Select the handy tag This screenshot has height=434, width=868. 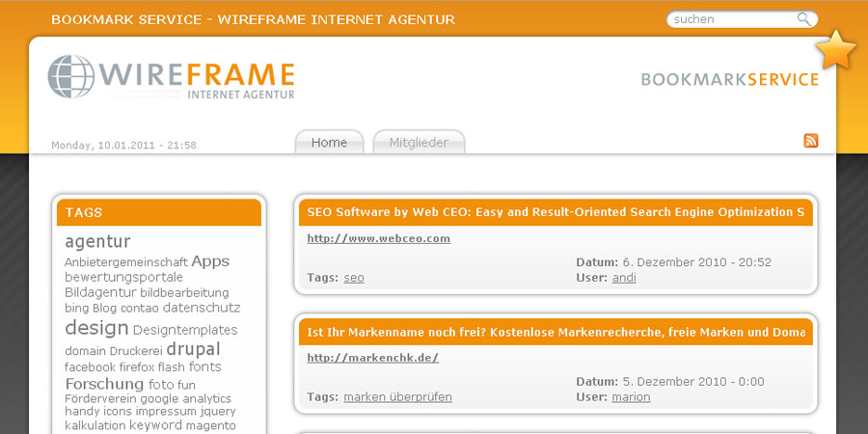click(x=83, y=411)
